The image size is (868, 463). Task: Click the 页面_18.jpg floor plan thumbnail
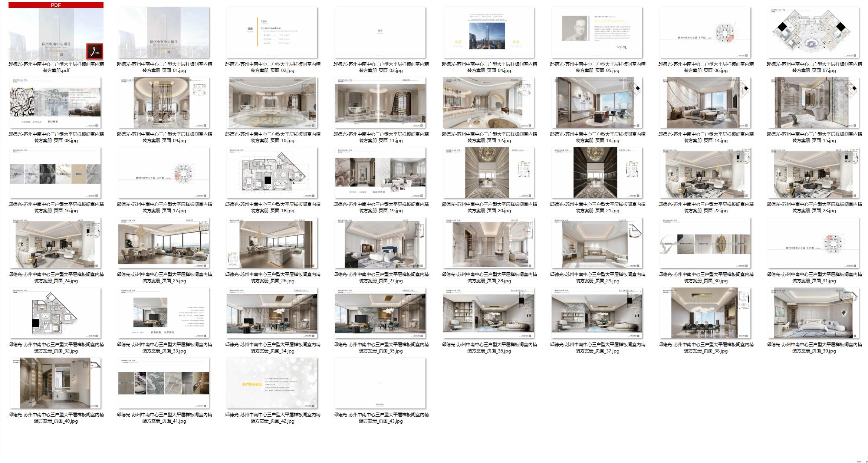[x=272, y=173]
